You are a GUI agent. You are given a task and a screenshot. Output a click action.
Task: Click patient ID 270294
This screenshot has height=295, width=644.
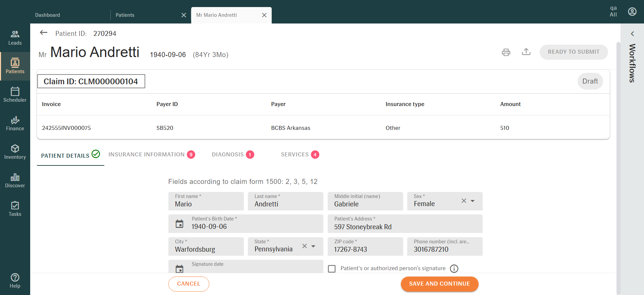click(x=105, y=34)
